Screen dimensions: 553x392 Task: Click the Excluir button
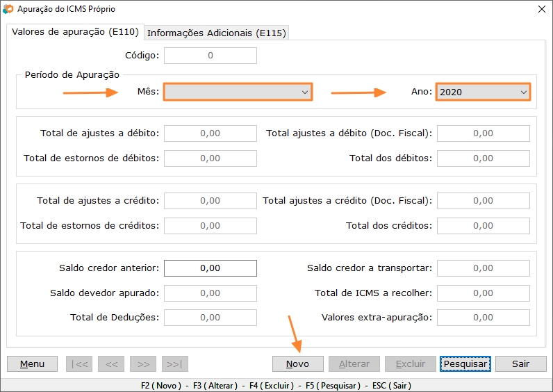tap(411, 364)
